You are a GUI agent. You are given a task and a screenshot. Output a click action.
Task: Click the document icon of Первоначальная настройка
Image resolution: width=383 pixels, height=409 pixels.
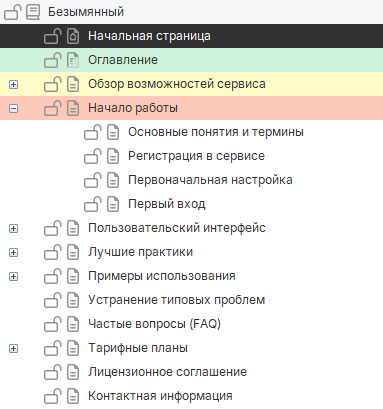click(x=113, y=180)
